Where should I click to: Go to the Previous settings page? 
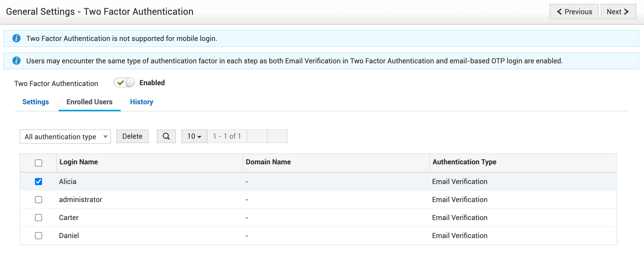point(574,12)
